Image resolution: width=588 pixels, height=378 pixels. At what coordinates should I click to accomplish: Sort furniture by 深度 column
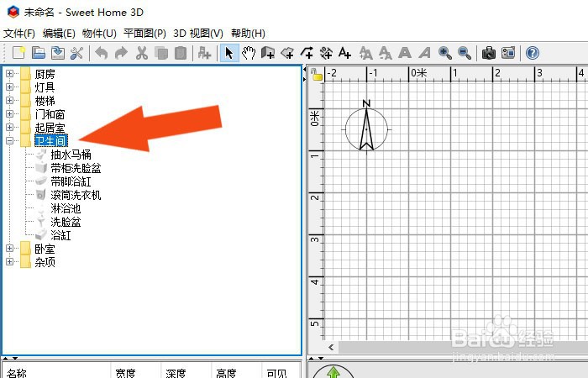186,372
